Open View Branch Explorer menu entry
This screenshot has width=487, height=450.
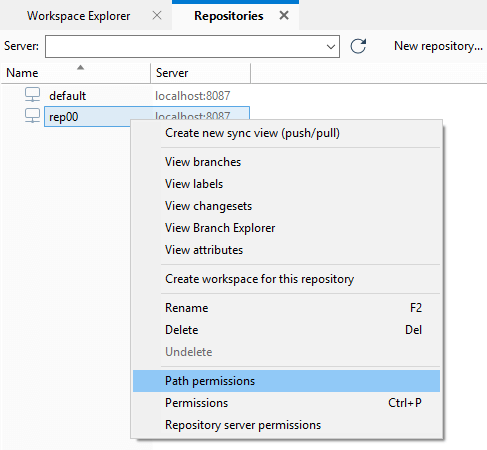tap(286, 228)
